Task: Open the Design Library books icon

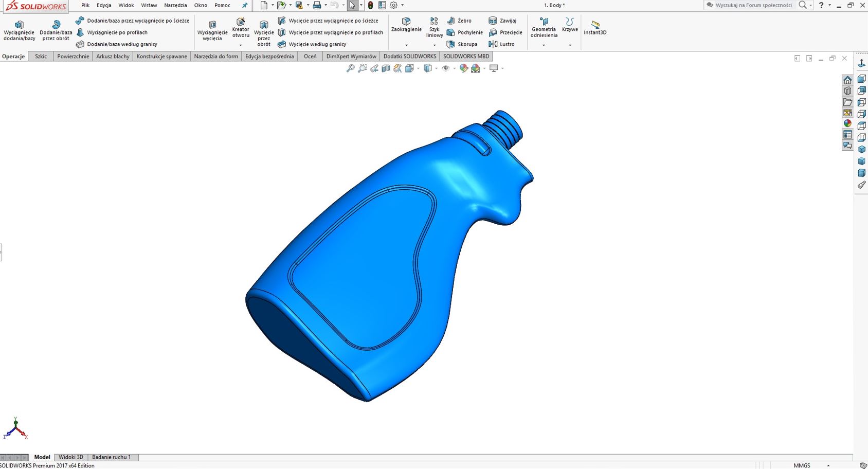Action: point(847,91)
